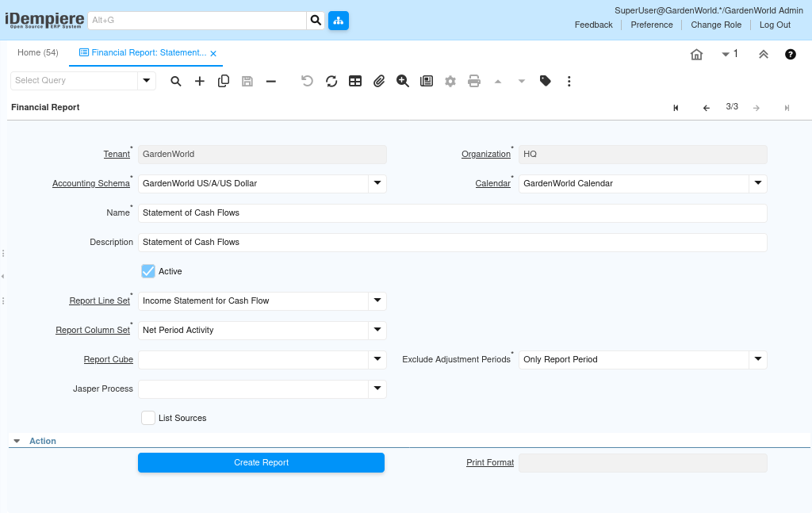Go to detail record down arrow
Image resolution: width=812 pixels, height=513 pixels.
[522, 82]
